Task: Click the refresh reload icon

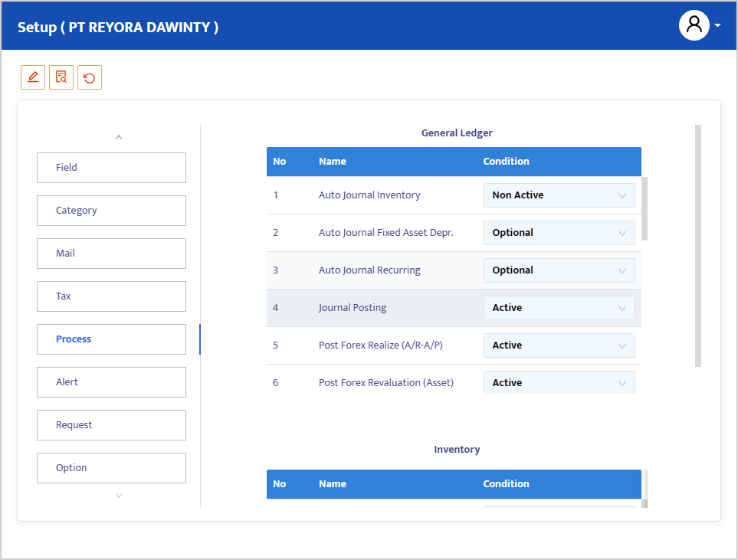Action: coord(90,77)
